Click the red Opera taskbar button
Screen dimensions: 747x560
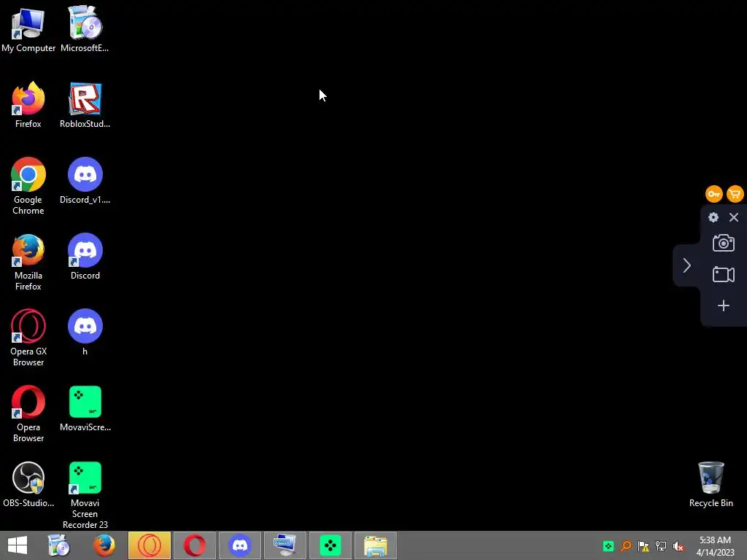[x=195, y=545]
